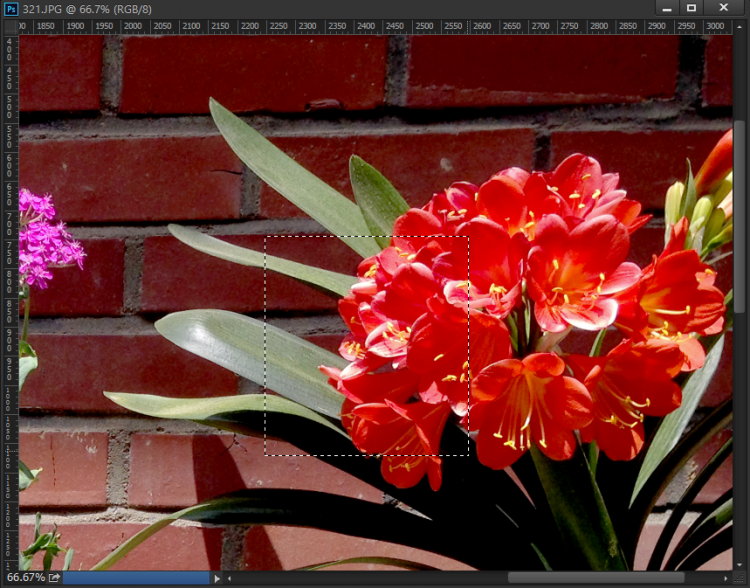Click the 2300 mark on the horizontal ruler
Image resolution: width=750 pixels, height=588 pixels.
tap(309, 28)
